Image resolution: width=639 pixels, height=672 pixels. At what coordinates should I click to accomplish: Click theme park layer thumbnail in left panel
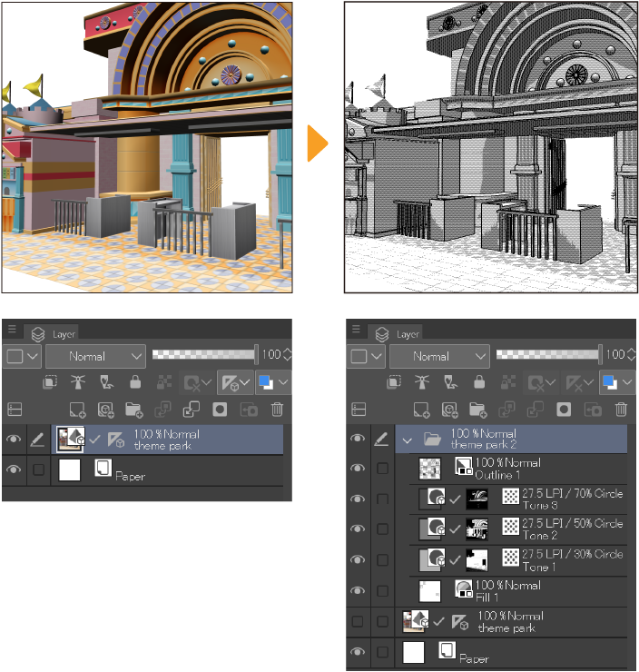[x=71, y=440]
